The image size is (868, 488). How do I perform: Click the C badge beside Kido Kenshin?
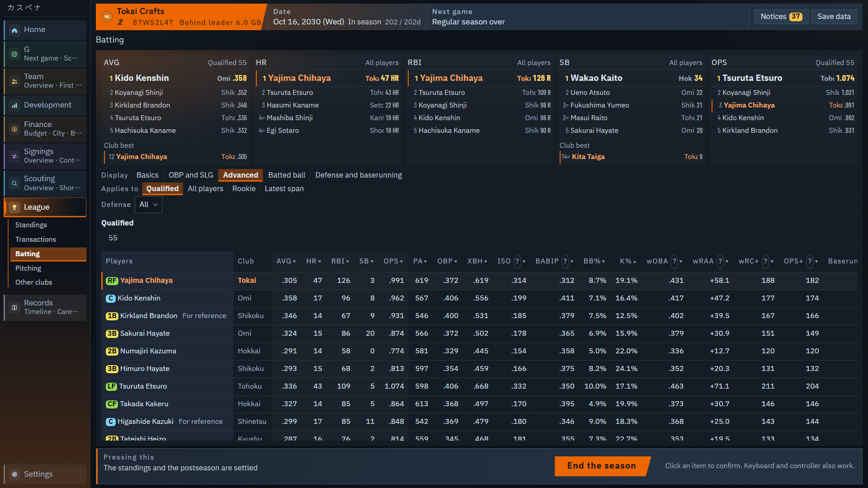coord(110,298)
